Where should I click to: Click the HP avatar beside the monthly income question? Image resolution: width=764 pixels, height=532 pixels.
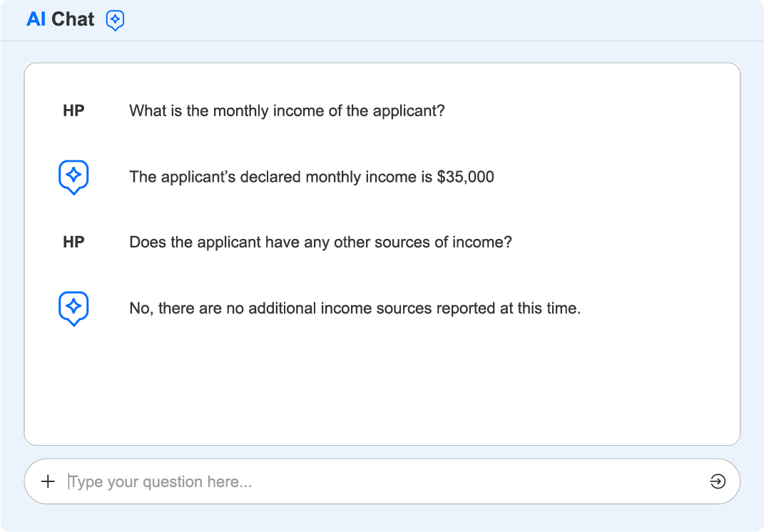point(73,111)
